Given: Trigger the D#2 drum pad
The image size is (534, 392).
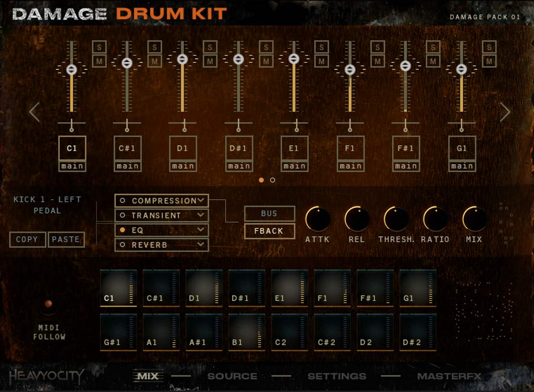Looking at the screenshot, I should 418,332.
